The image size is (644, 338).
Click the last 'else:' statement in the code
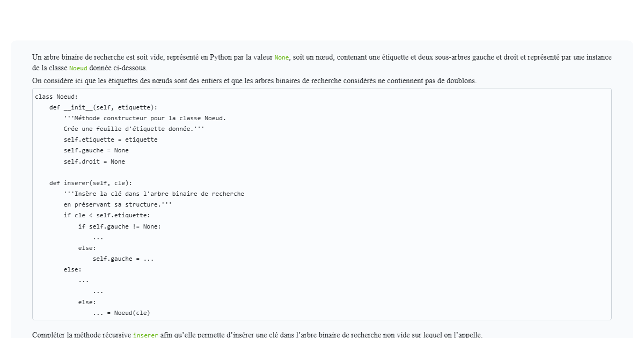(x=86, y=302)
